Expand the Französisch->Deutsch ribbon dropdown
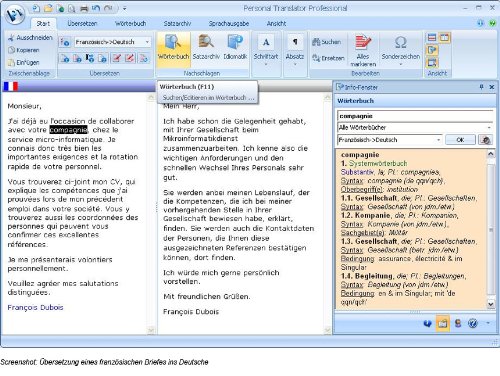The image size is (500, 376). pos(147,42)
